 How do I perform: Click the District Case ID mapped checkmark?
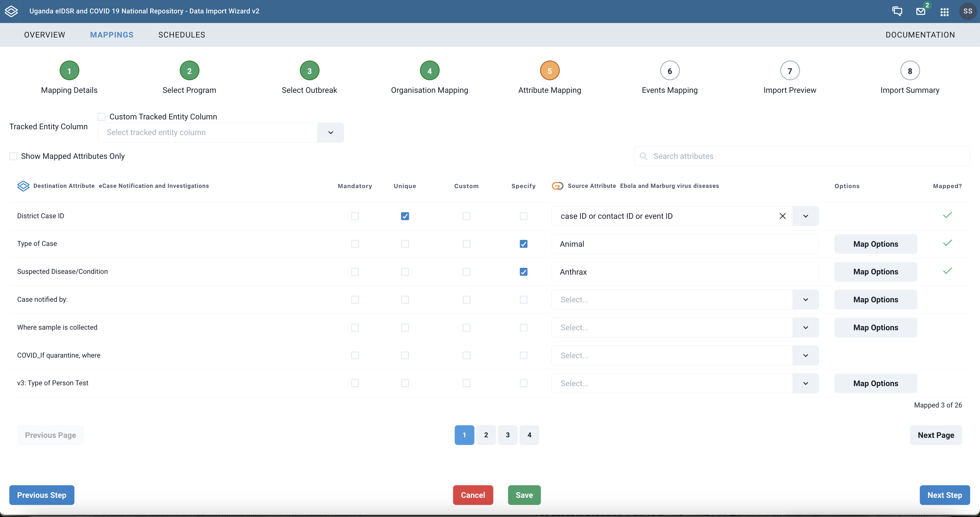coord(947,215)
